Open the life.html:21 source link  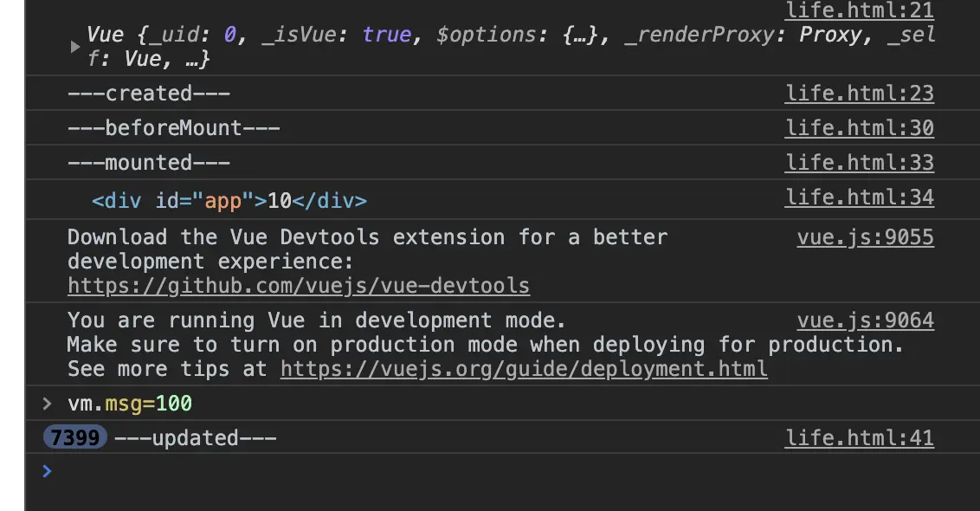(x=859, y=11)
